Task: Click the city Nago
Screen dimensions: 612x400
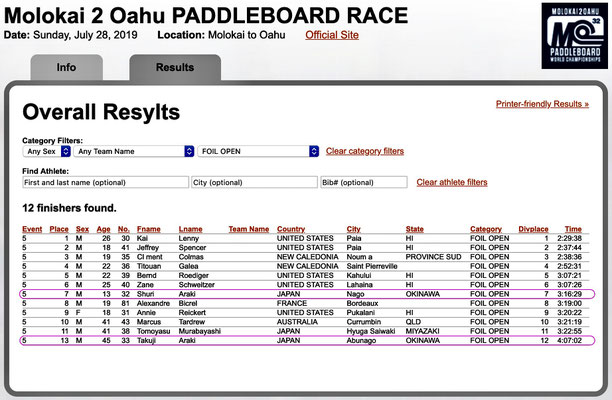Action: 355,294
